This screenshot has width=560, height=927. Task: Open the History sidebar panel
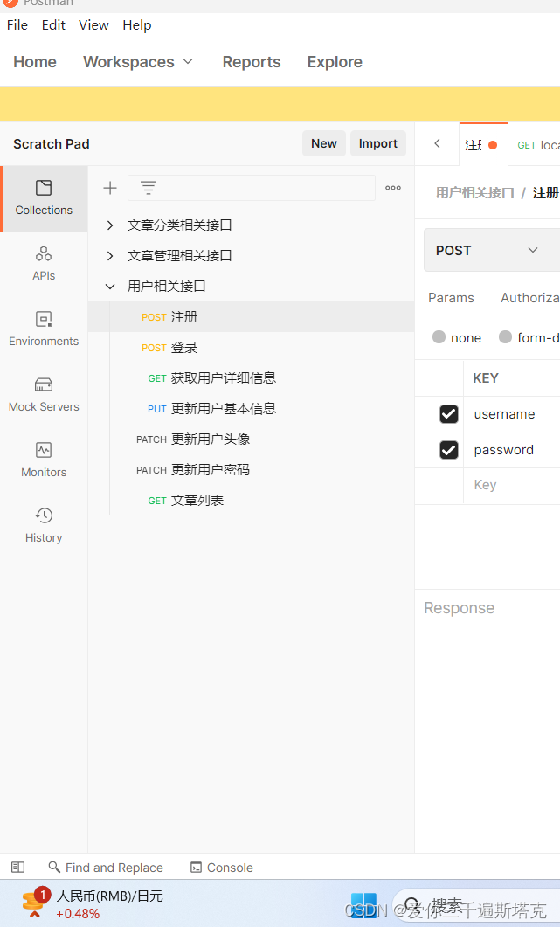[44, 526]
